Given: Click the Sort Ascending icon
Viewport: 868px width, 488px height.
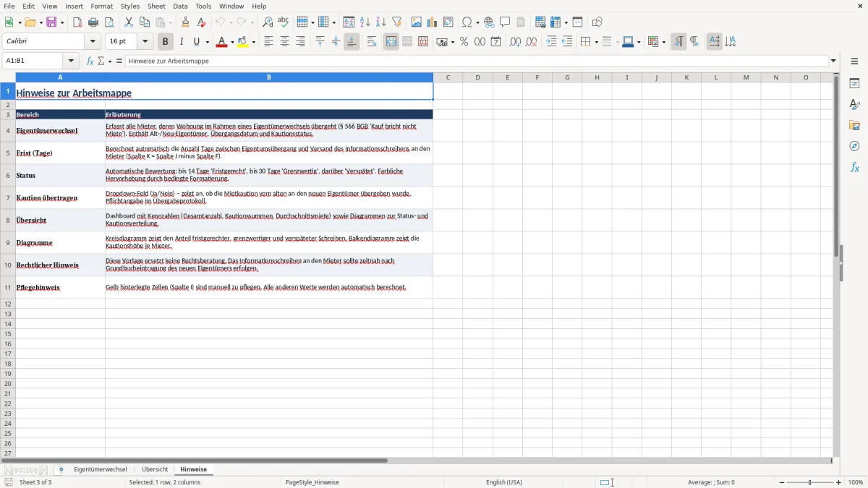Looking at the screenshot, I should [x=365, y=22].
